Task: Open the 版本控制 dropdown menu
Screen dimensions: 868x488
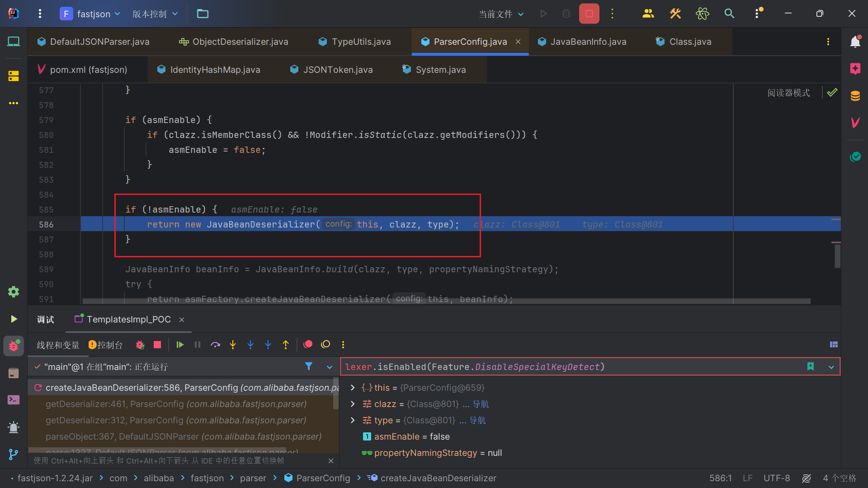Action: point(155,14)
